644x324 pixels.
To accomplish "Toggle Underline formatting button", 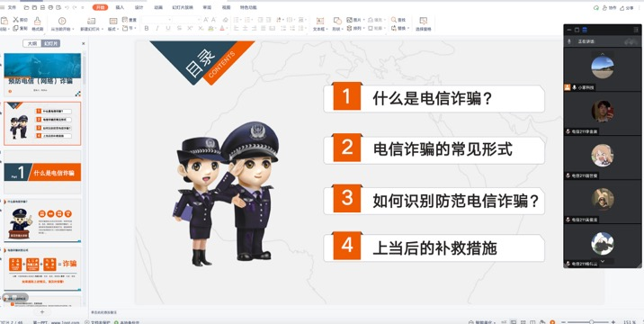I will [168, 29].
